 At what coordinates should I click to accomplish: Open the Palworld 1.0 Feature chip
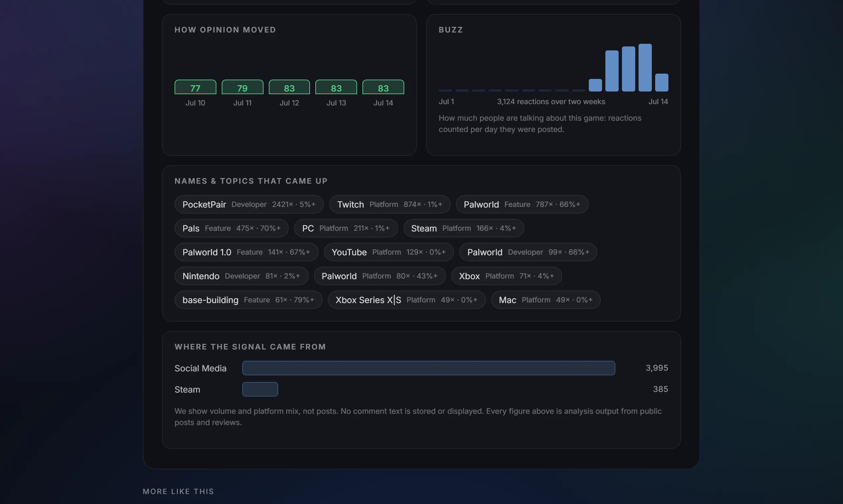pyautogui.click(x=246, y=252)
